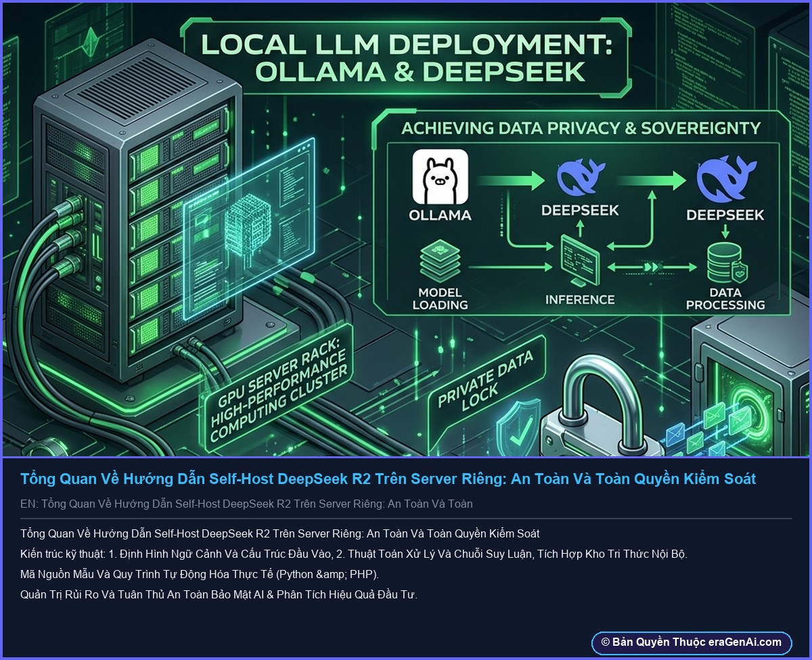The image size is (812, 660).
Task: Click the line "Quản Trị Rủi Ro Và Tuân Thủ An Toàn"
Action: (x=219, y=594)
